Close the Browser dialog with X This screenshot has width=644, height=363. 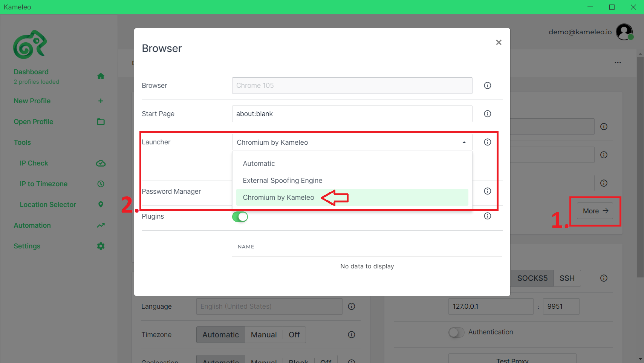[x=499, y=42]
